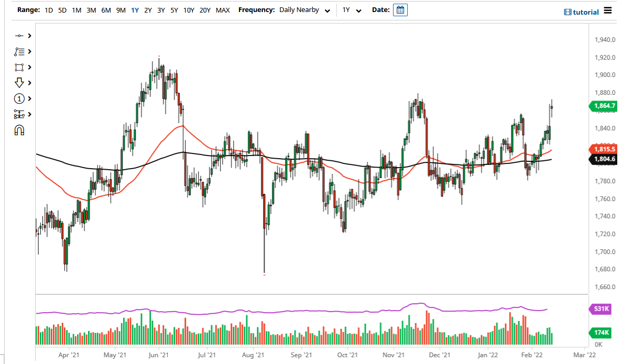Click the purple 531K open interest label

tap(601, 308)
